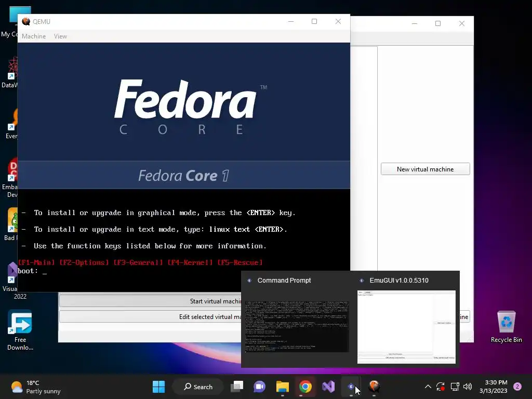532x399 pixels.
Task: Maximize the EmuGUI background window
Action: [x=438, y=23]
